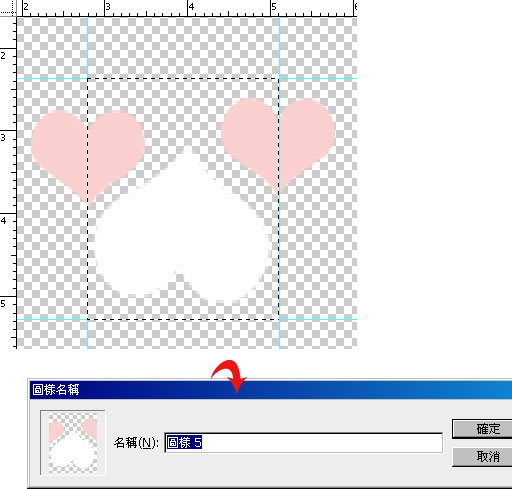Click the pattern name input field 圖樣 5
The image size is (512, 489).
tap(304, 443)
